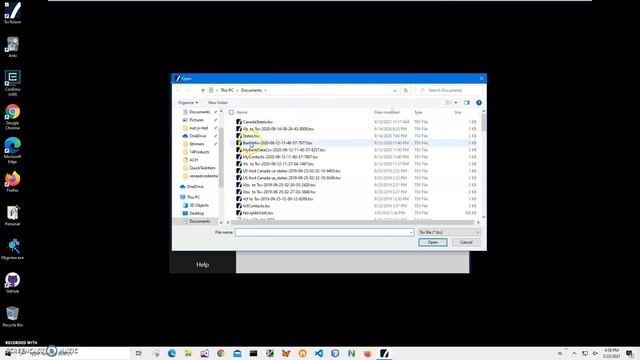Click the Cancel button in the dialog

click(466, 242)
